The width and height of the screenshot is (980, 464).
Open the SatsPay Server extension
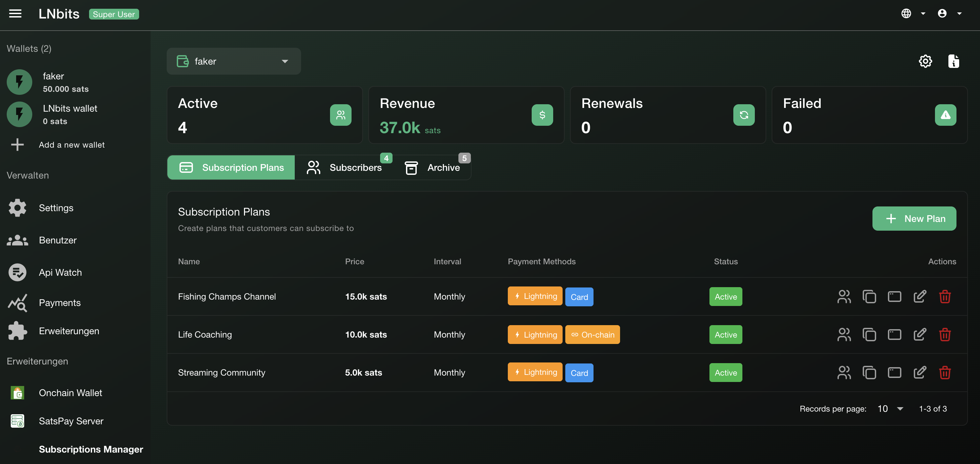71,421
